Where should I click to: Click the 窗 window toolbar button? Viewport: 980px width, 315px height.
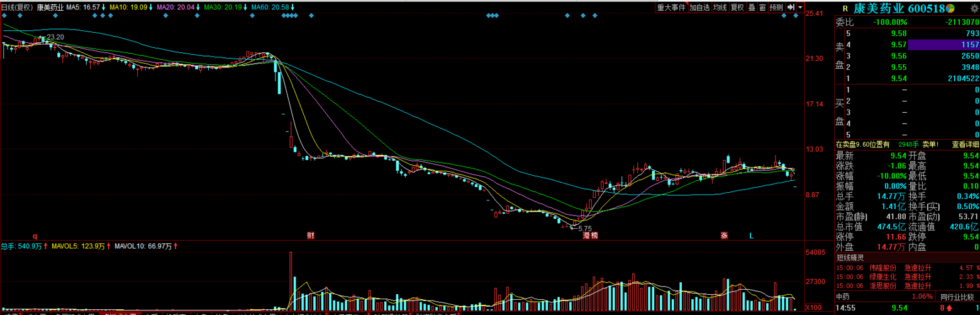[762, 8]
